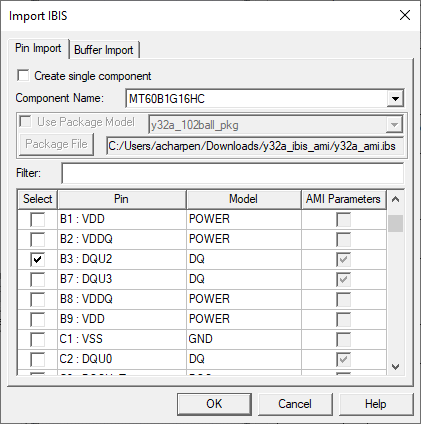Toggle AMI Parameters checkbox for B9 : VDD
Viewport: 421px width, 424px height.
[343, 319]
